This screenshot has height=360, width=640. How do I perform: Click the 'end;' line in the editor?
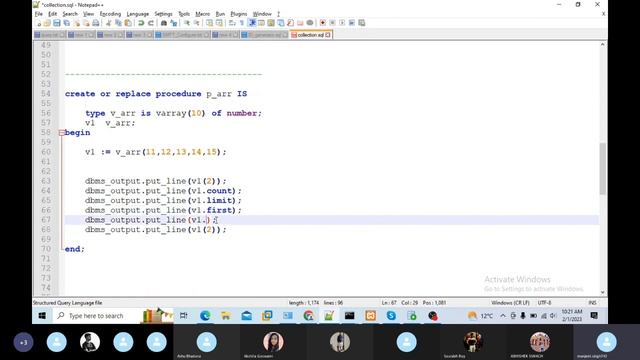[x=75, y=249]
